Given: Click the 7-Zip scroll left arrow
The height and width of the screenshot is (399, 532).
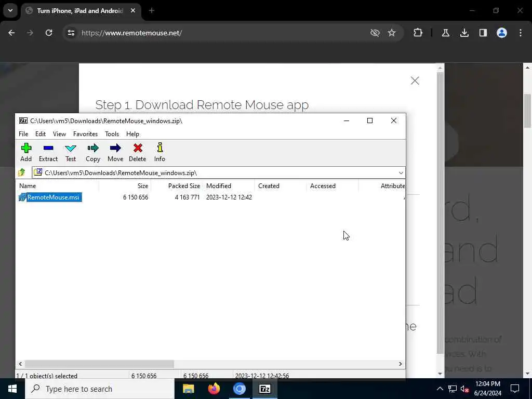Looking at the screenshot, I should click(20, 364).
